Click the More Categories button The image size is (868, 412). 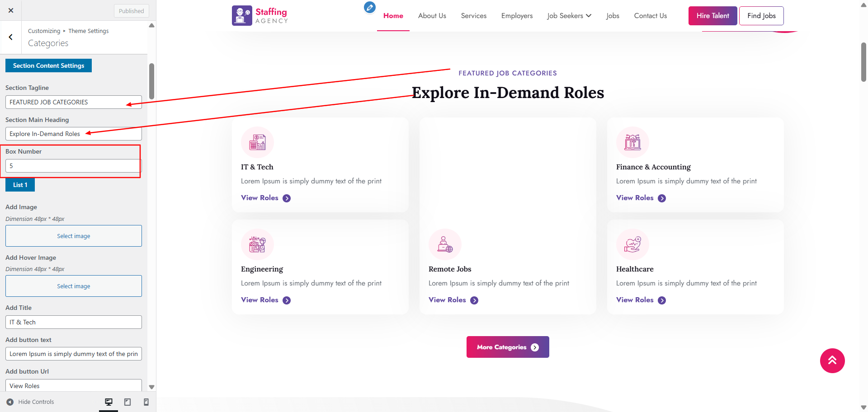(x=507, y=347)
